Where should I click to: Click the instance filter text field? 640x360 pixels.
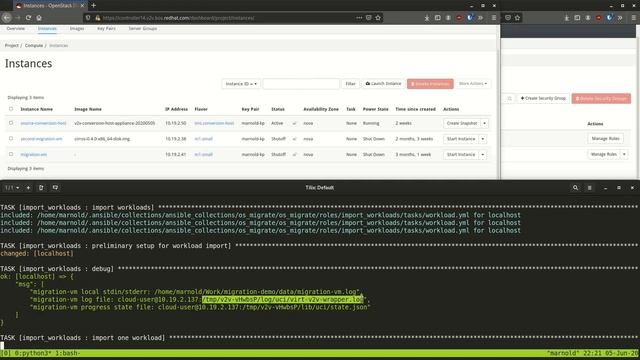coord(301,84)
